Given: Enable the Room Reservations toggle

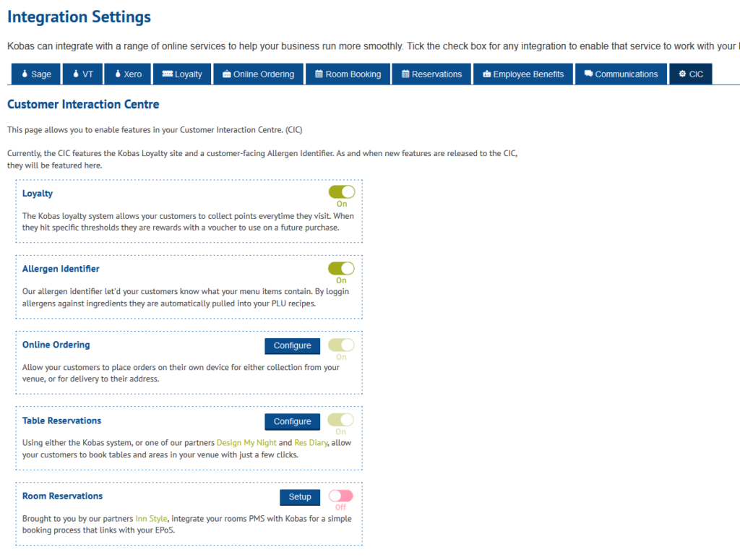Looking at the screenshot, I should [x=341, y=496].
